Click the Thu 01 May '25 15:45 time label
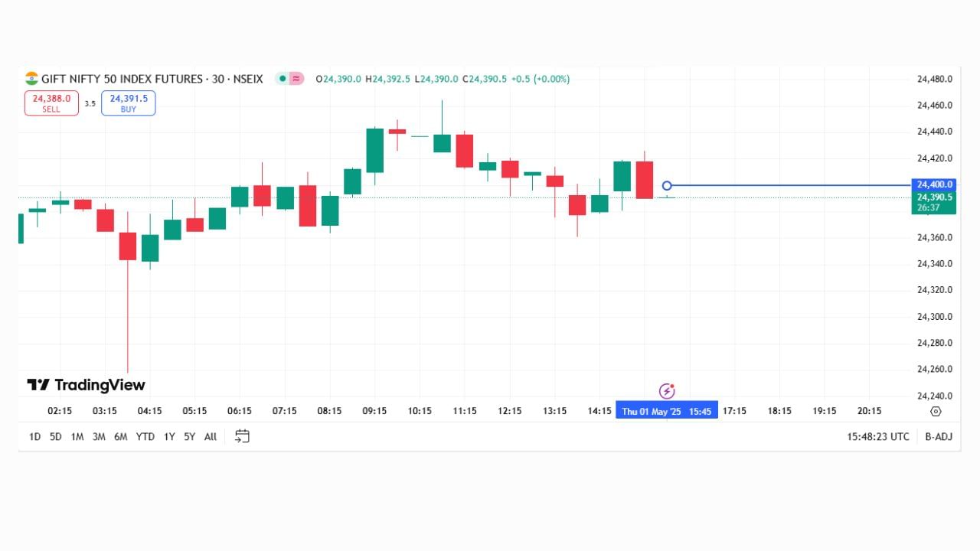 click(x=667, y=412)
